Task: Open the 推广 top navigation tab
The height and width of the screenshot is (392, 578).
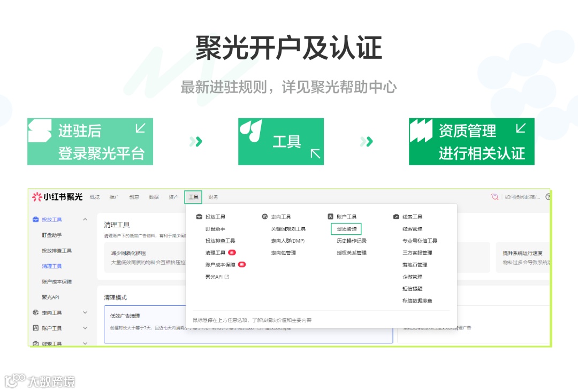Action: 115,197
